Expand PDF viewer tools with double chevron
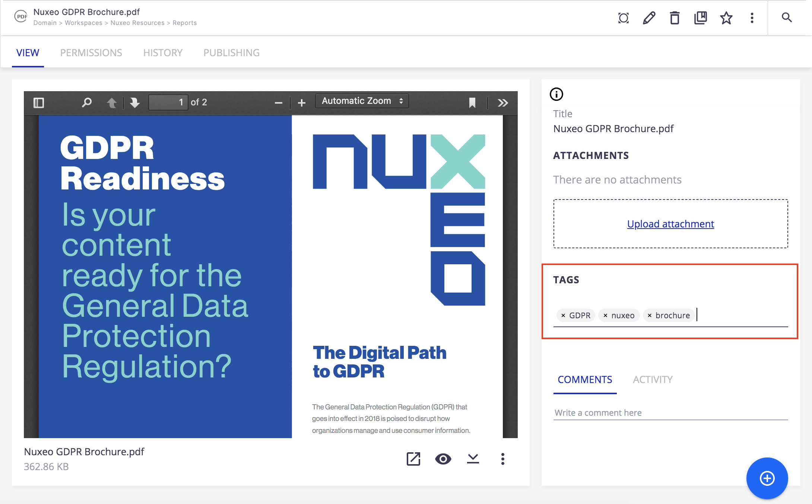 point(503,103)
